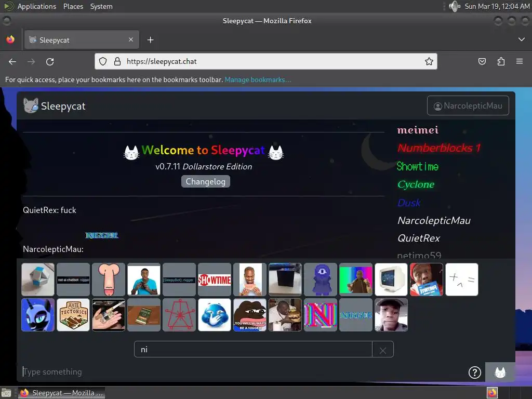Open the Changelog button

206,181
